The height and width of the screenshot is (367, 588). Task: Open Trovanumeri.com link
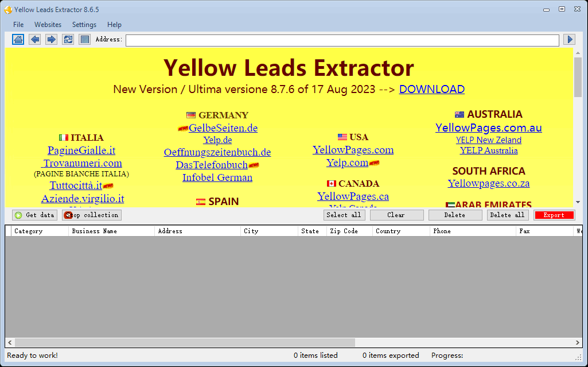[83, 163]
